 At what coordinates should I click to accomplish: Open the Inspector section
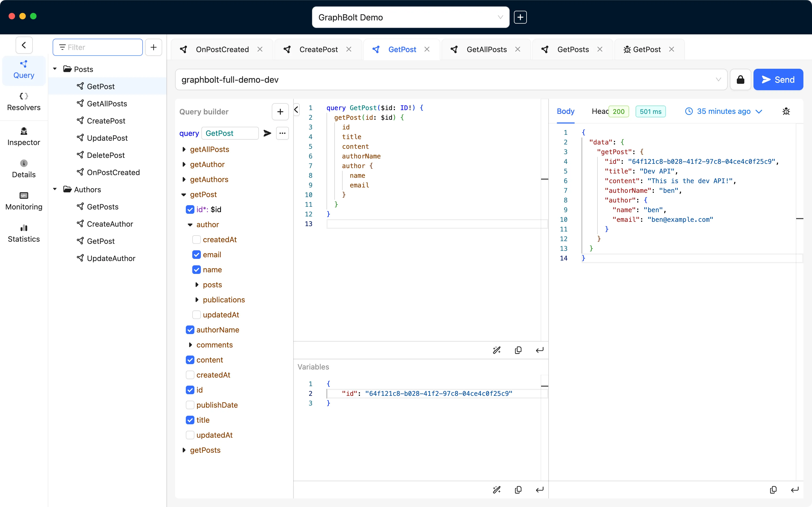(x=23, y=137)
